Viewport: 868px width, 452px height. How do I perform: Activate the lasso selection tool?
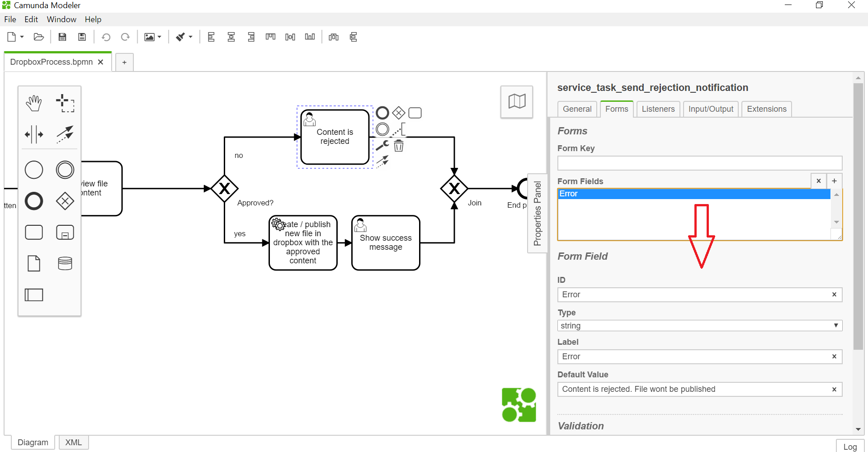click(x=65, y=103)
